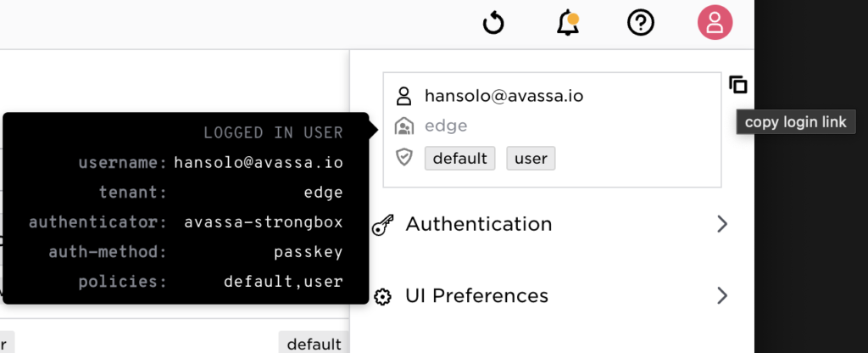
Task: Click the grey edge tenant text in card
Action: pos(446,126)
